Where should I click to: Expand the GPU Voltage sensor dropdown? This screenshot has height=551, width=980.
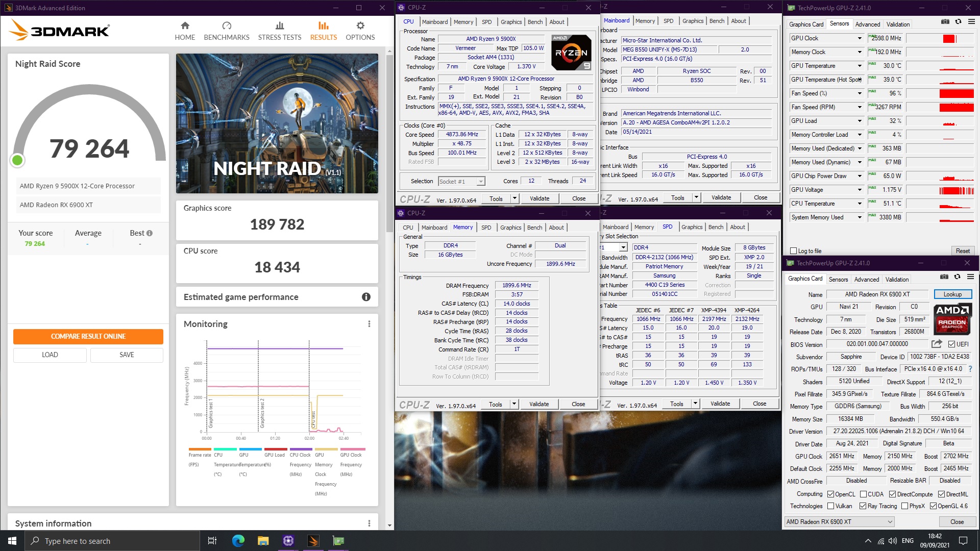click(x=860, y=190)
